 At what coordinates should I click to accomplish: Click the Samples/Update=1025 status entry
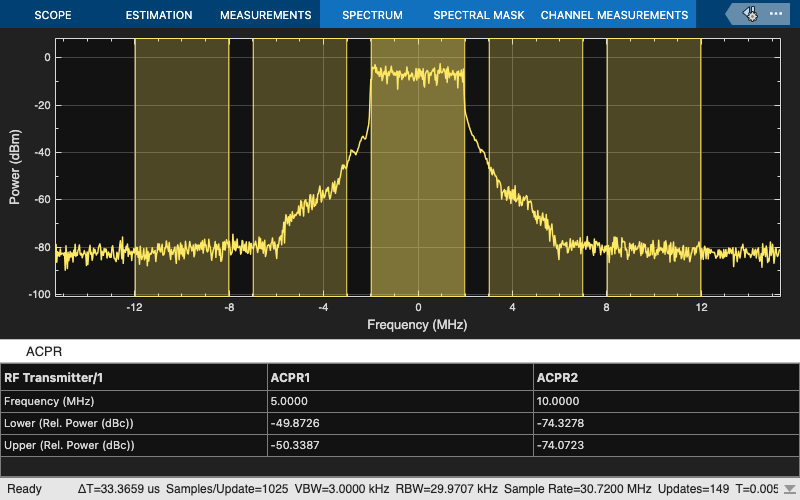tap(227, 489)
